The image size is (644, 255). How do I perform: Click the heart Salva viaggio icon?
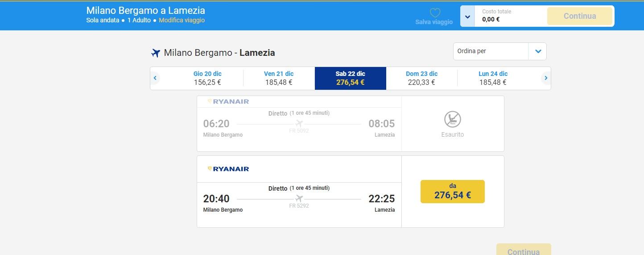(435, 13)
